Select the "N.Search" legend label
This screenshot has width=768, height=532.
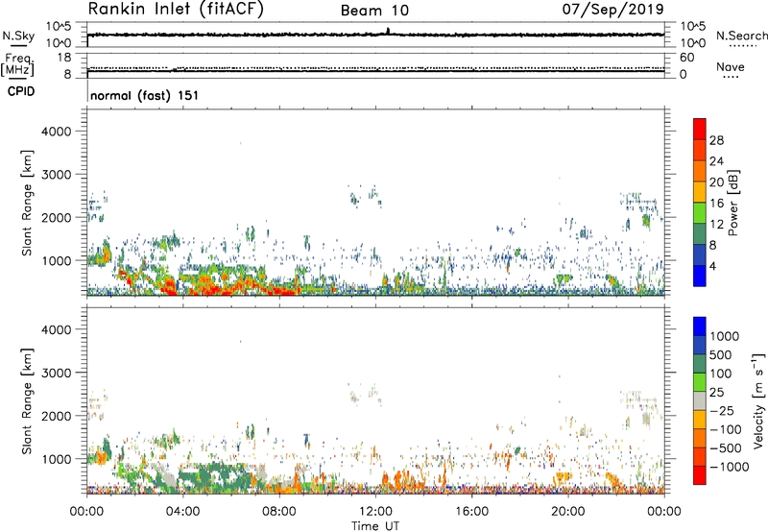click(x=741, y=36)
